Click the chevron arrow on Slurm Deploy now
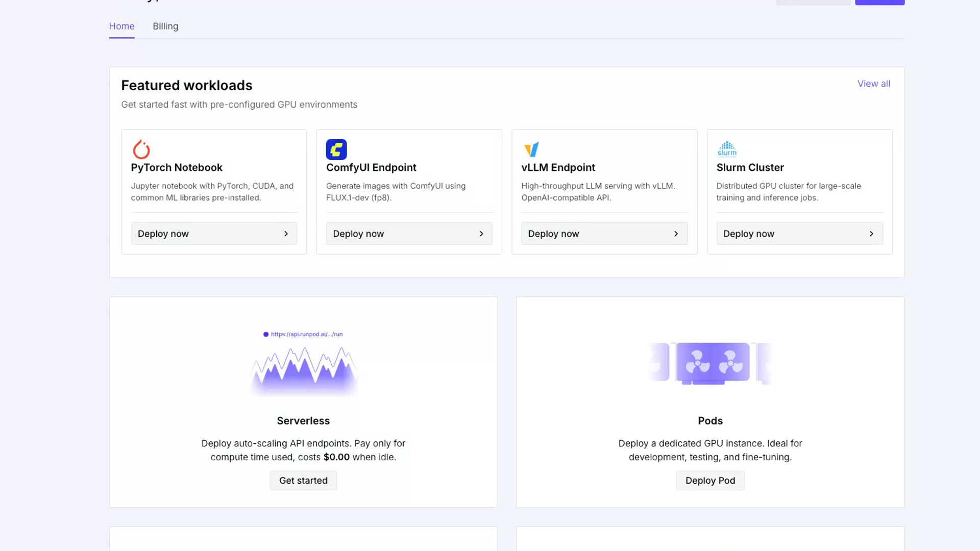This screenshot has height=551, width=980. click(871, 234)
